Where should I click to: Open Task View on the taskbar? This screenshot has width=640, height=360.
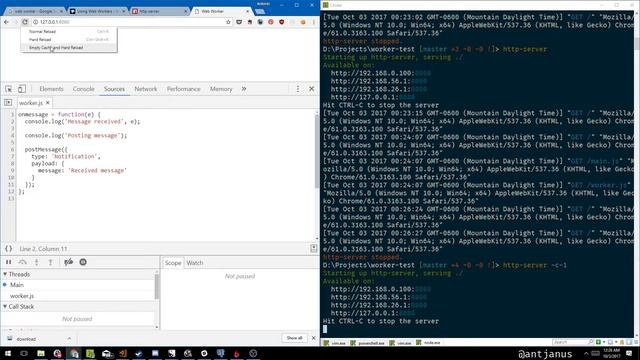pos(24,353)
